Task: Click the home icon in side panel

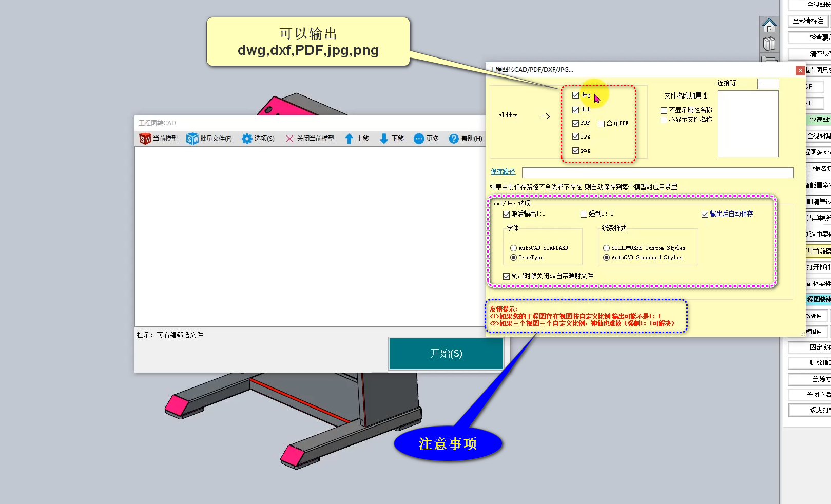Action: 769,25
